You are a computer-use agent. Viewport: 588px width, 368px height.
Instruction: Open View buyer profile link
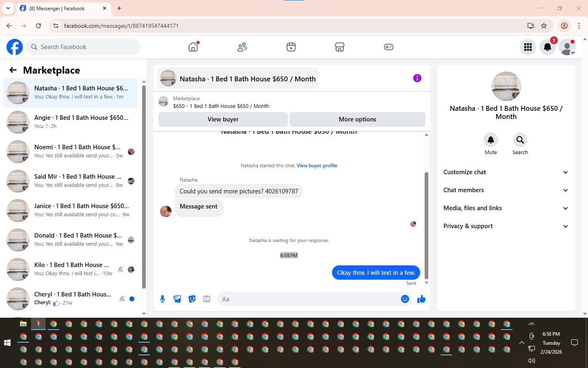[317, 166]
